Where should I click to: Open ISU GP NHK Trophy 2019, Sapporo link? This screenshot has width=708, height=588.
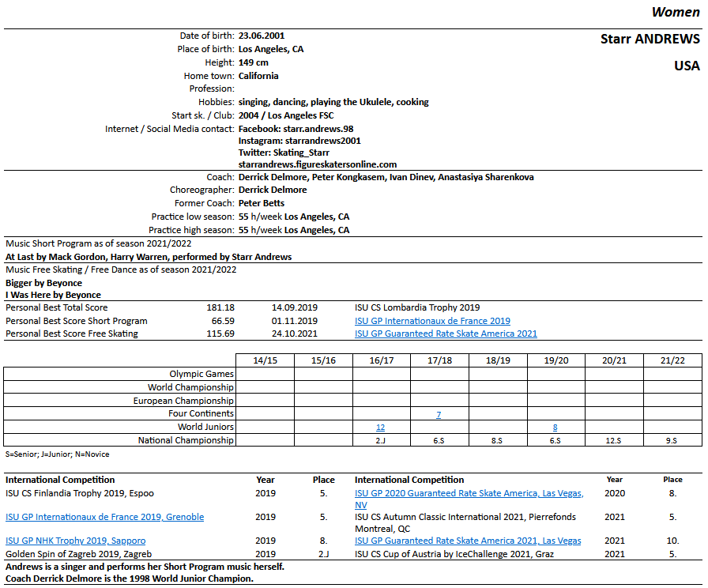coord(75,541)
